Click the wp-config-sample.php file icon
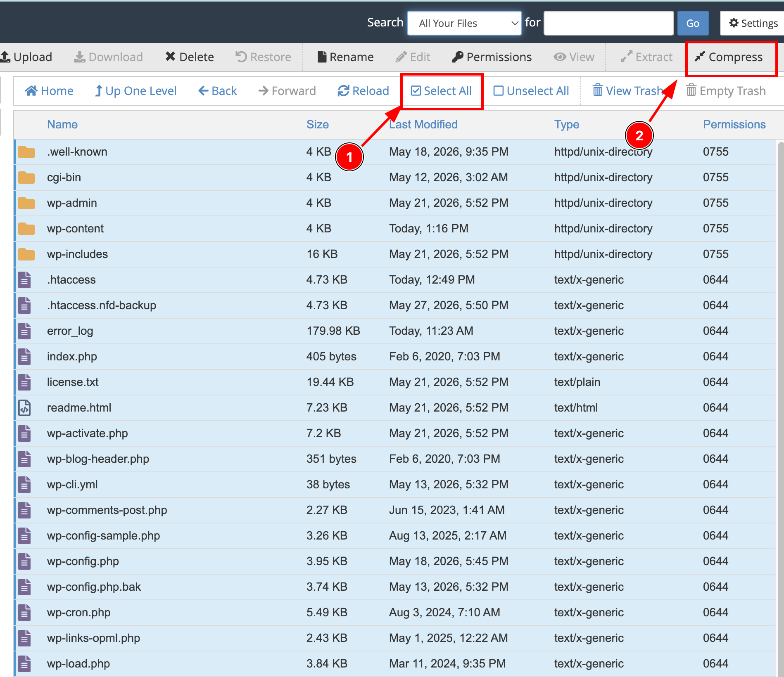 pos(24,536)
